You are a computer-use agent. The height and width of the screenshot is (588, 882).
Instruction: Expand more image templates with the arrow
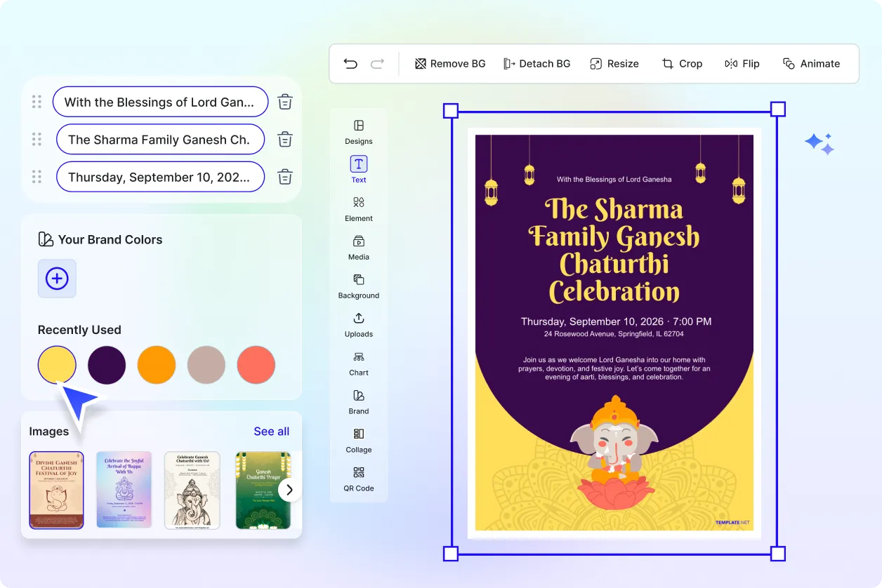point(289,490)
